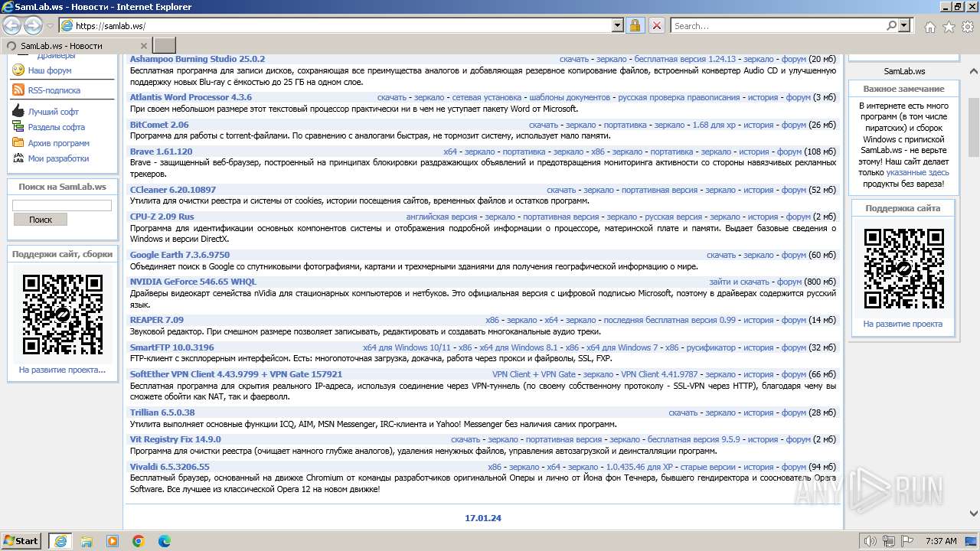Open Atlantis Word Processor 4.3.6 link
Viewport: 980px width, 551px height.
191,97
